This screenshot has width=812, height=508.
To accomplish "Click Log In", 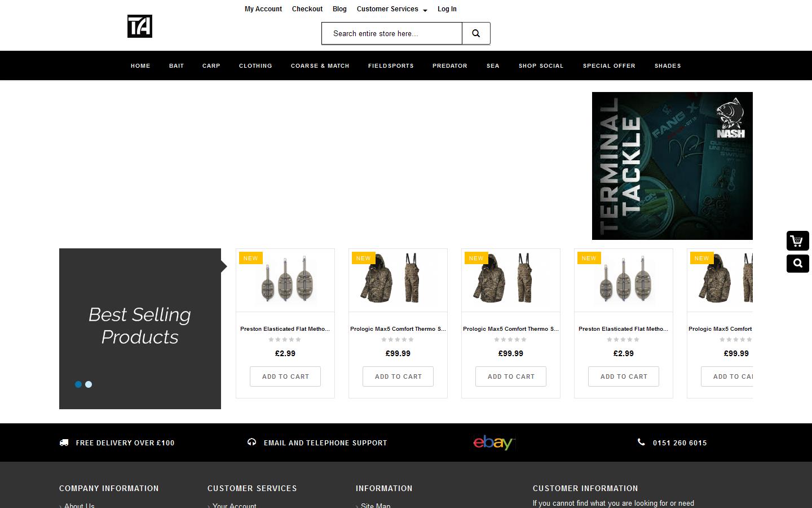I will tap(447, 9).
